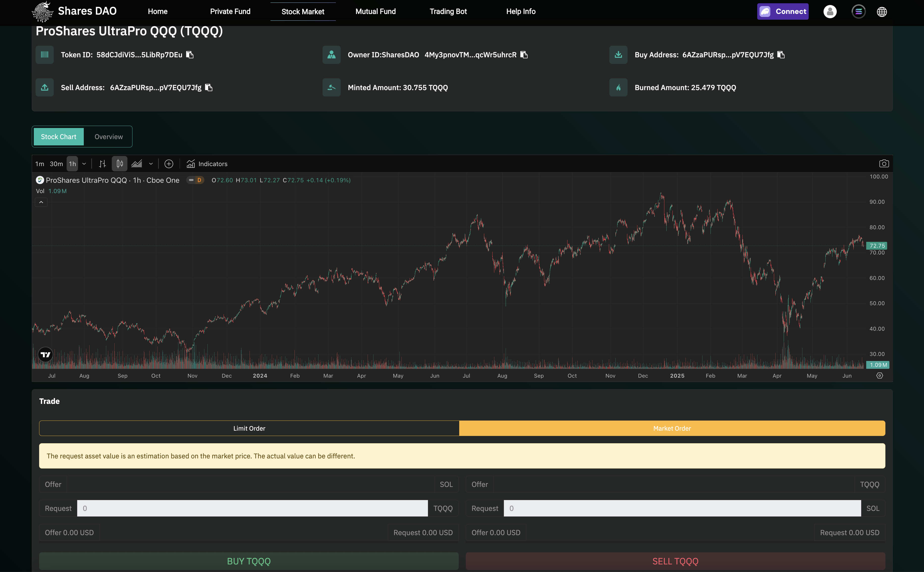
Task: Select the Bars chart style
Action: tap(102, 164)
